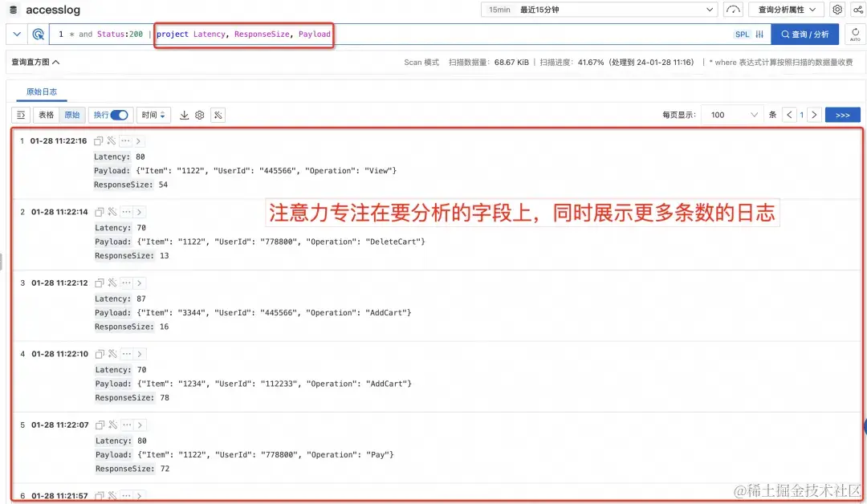Click the blue 查询/分析 button
Image resolution: width=867 pixels, height=504 pixels.
(805, 34)
